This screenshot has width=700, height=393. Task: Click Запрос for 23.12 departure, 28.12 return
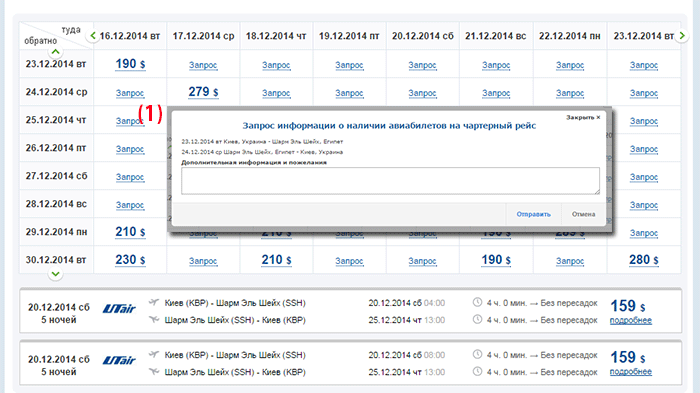tap(644, 205)
